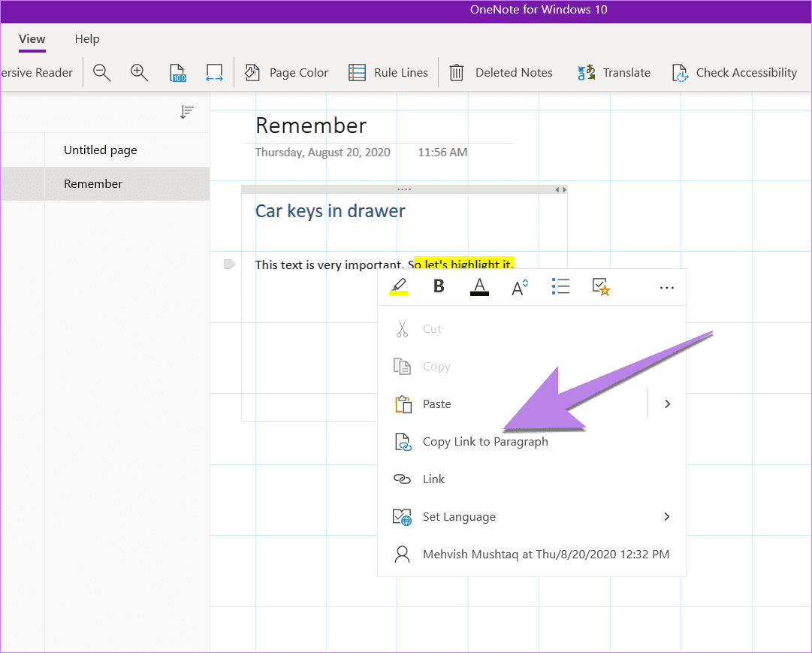
Task: Click the highlighted text line
Action: coord(385,264)
